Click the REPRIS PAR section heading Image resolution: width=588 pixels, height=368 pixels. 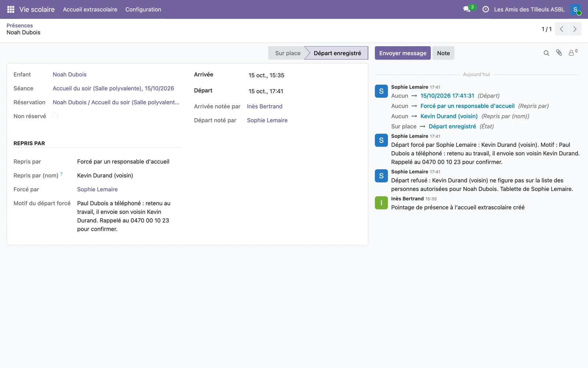[x=29, y=144]
